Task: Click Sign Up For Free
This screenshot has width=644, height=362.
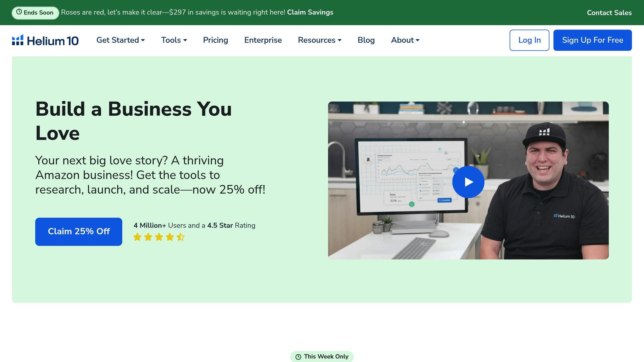Action: [x=592, y=40]
